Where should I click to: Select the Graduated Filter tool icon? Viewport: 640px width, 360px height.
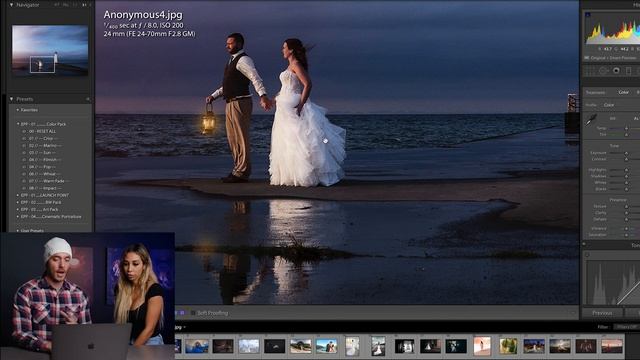click(x=629, y=71)
